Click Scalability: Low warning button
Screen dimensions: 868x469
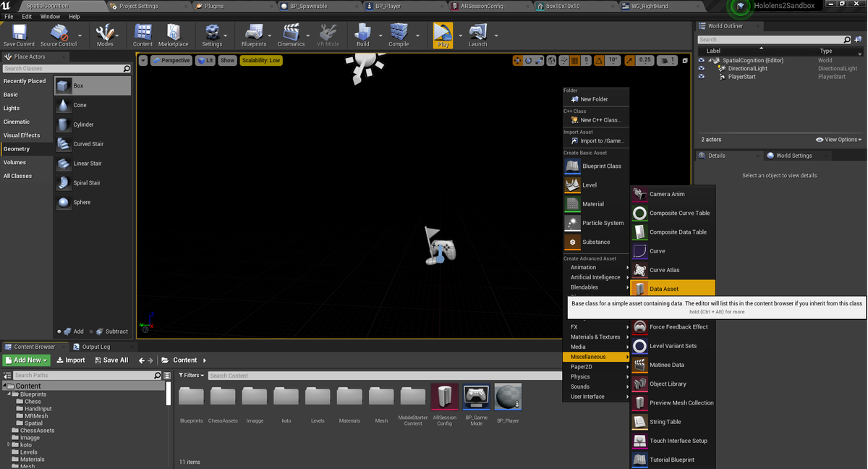click(x=261, y=60)
